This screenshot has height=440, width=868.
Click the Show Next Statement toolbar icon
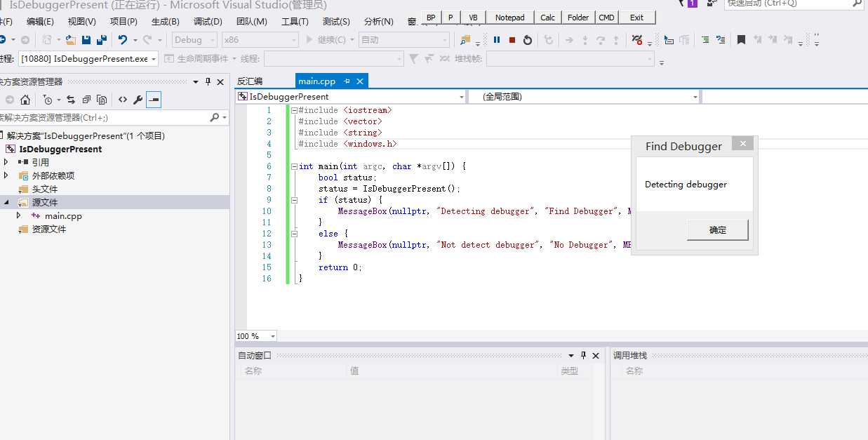[x=570, y=40]
